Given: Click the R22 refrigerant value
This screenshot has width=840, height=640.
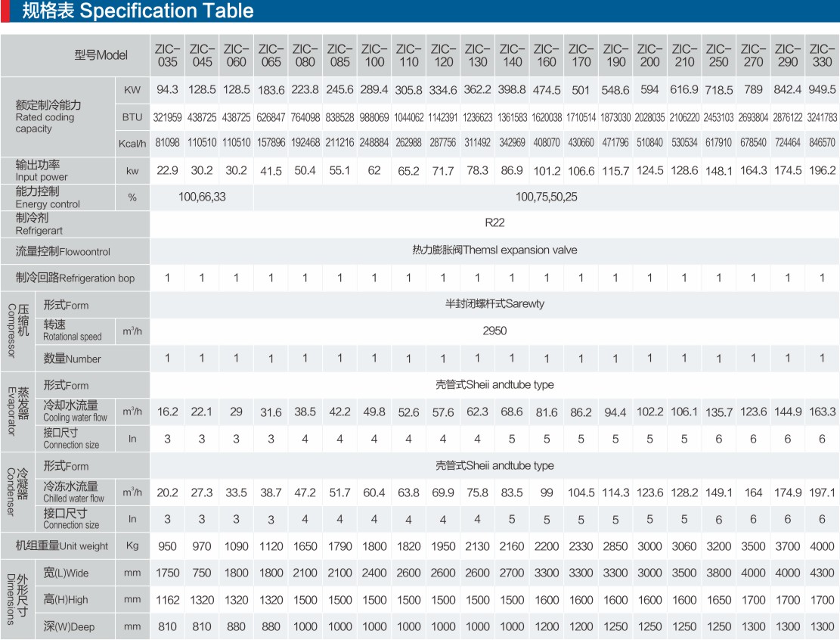Looking at the screenshot, I should 494,223.
